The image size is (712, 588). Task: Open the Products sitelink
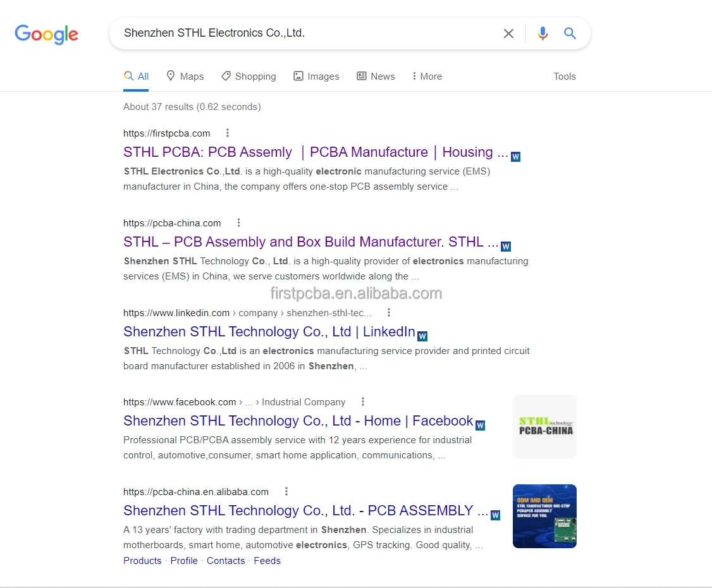[x=142, y=561]
